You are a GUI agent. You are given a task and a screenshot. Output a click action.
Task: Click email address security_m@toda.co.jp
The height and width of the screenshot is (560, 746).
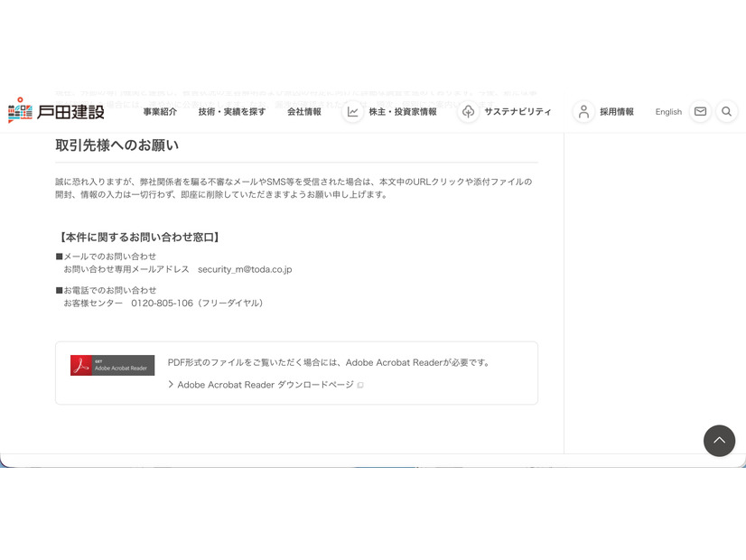(x=245, y=269)
